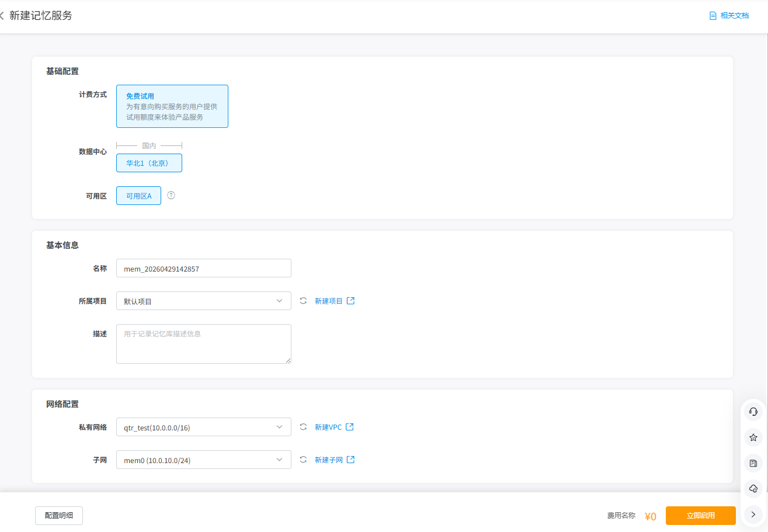Open the 配置明细 button
This screenshot has height=532, width=768.
point(59,516)
